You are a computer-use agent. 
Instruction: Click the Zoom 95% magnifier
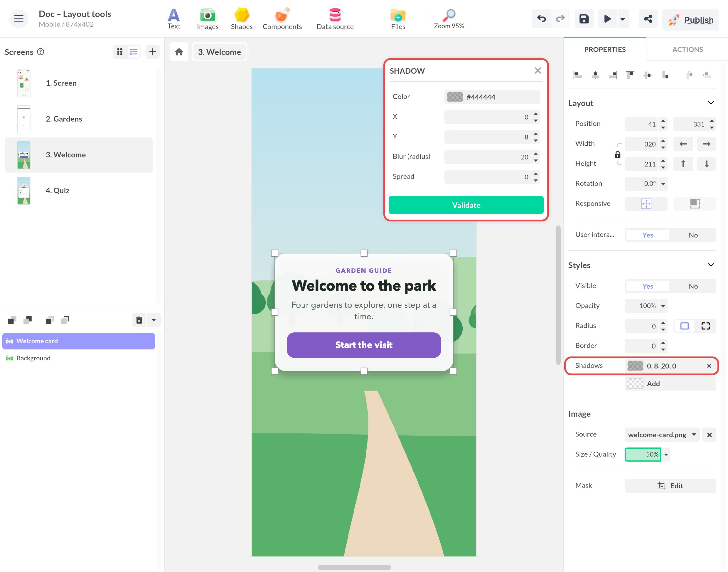(449, 19)
